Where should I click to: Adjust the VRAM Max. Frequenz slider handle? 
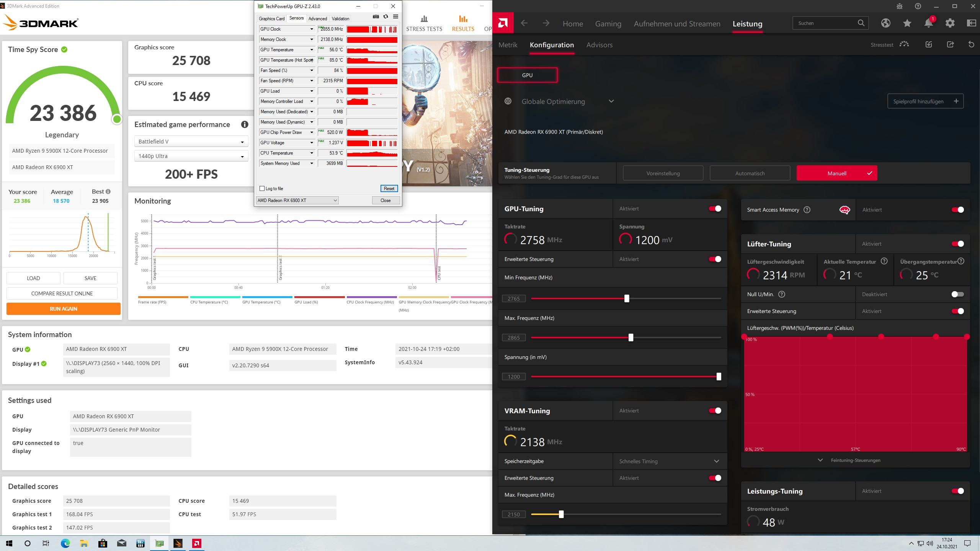pyautogui.click(x=561, y=514)
